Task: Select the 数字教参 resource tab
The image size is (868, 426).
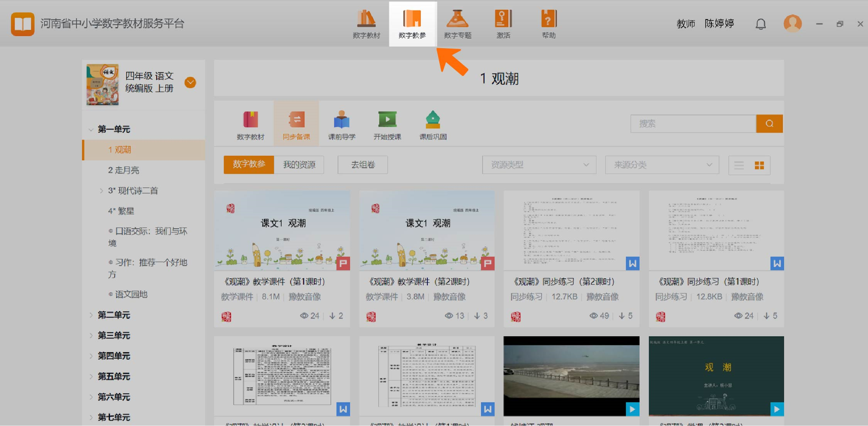Action: pos(249,165)
